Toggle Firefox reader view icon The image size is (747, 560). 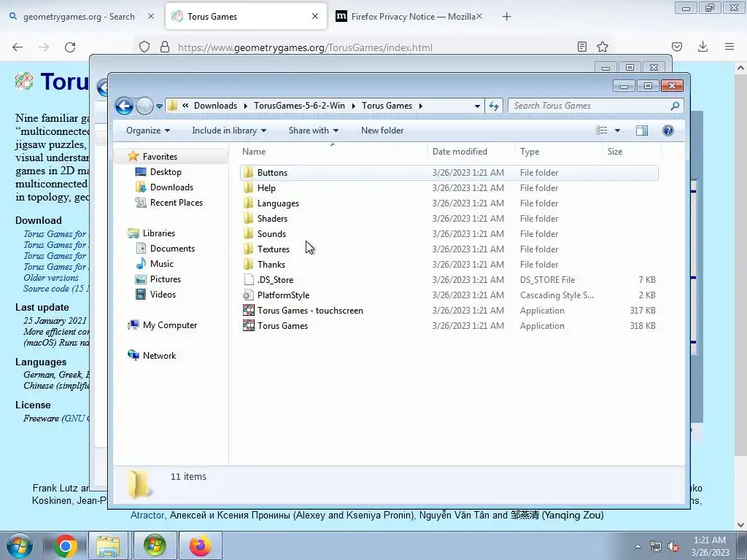(x=581, y=47)
